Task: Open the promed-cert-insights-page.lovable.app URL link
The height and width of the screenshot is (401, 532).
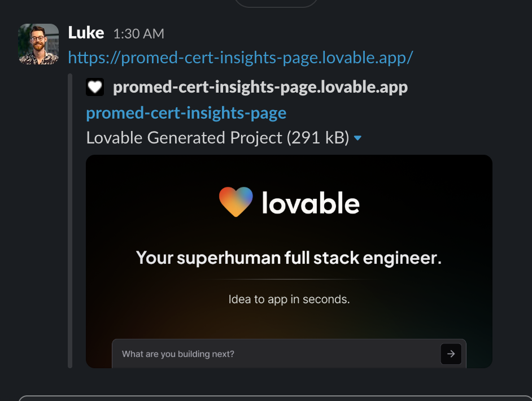Action: point(241,58)
